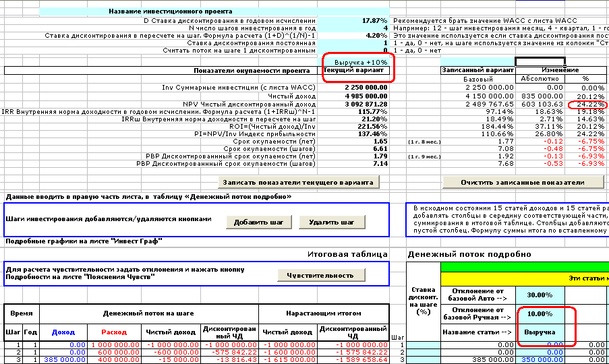
Task: Click the red 'Расход' column header
Action: pyautogui.click(x=114, y=332)
